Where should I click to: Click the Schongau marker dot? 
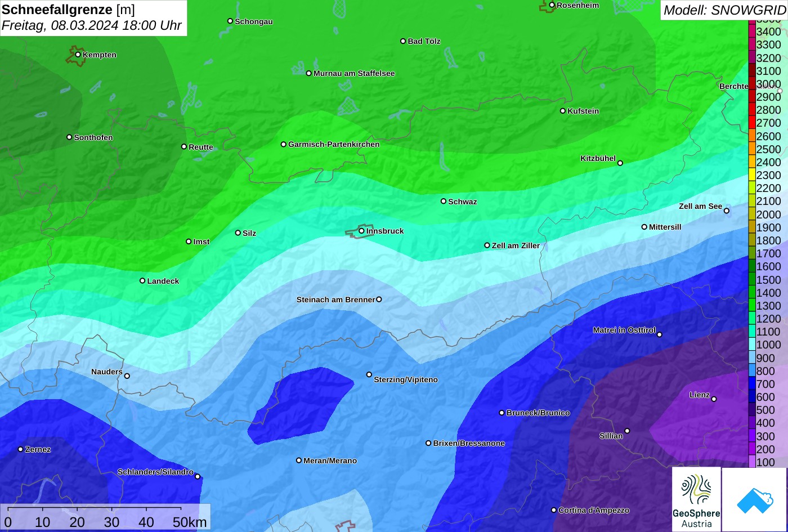click(230, 21)
